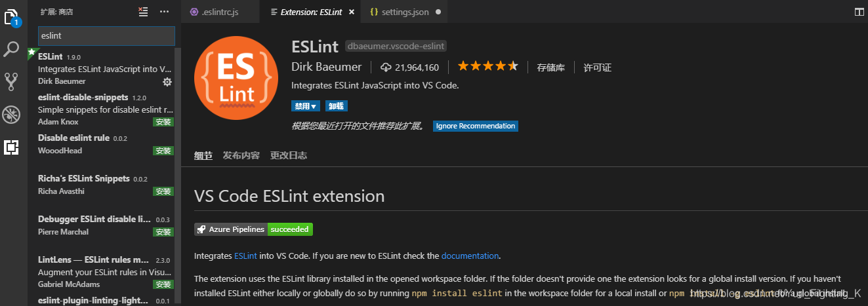Click the 卸载 uninstall button

coord(337,105)
